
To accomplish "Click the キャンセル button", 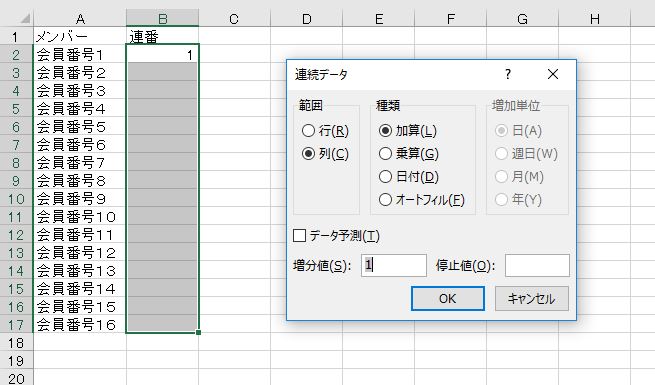I will [x=532, y=299].
